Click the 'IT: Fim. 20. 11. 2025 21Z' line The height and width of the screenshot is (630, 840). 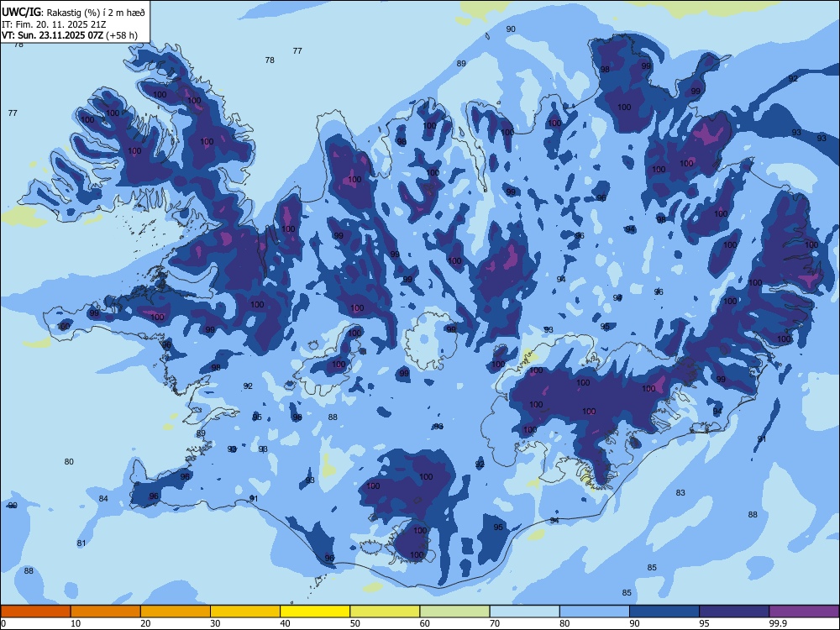pyautogui.click(x=55, y=24)
